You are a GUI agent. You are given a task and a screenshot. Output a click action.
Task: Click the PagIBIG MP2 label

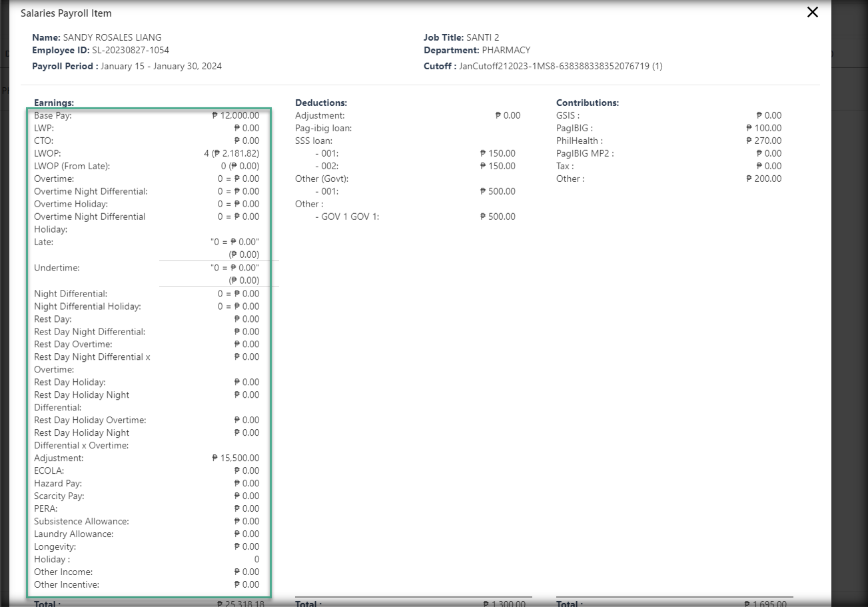coord(585,153)
